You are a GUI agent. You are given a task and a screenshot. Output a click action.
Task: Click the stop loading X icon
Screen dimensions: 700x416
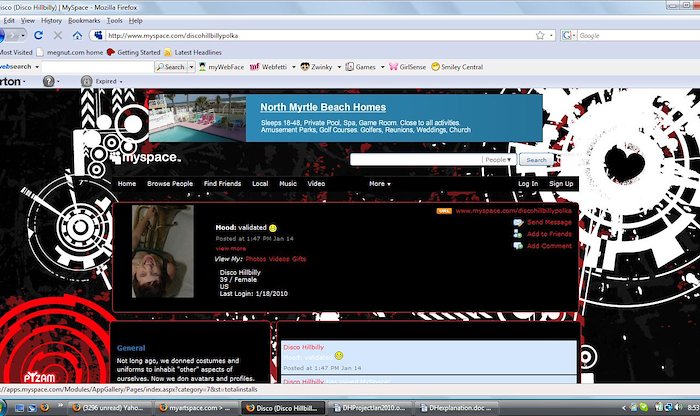[58, 35]
